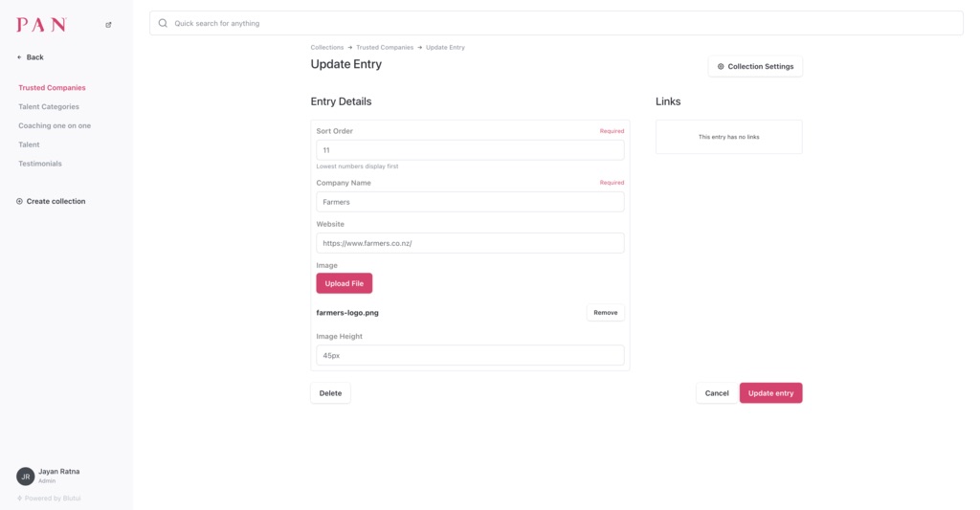Click the farmers-logo.png file name
980x510 pixels.
pos(347,313)
